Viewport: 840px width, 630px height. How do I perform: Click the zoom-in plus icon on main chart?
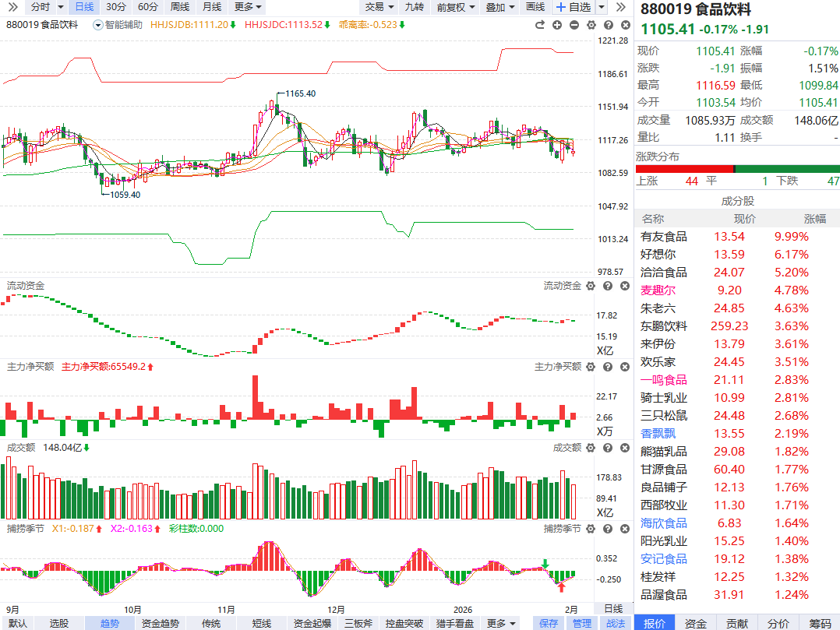(557, 25)
